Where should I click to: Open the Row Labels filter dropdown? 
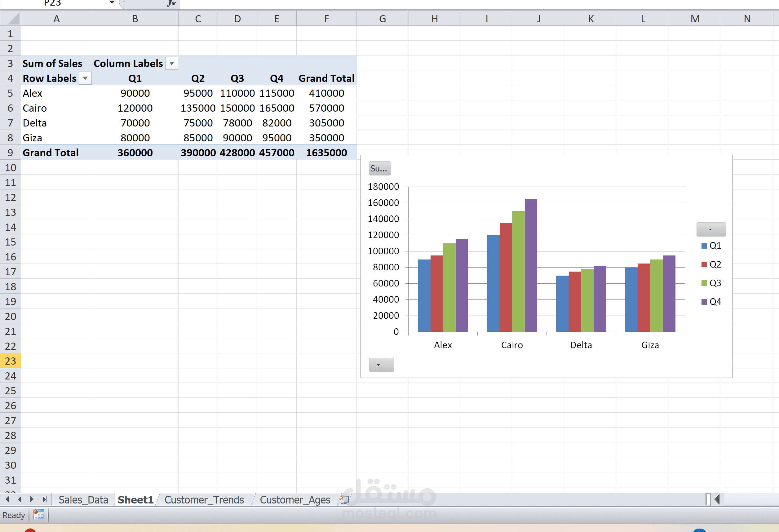(86, 78)
